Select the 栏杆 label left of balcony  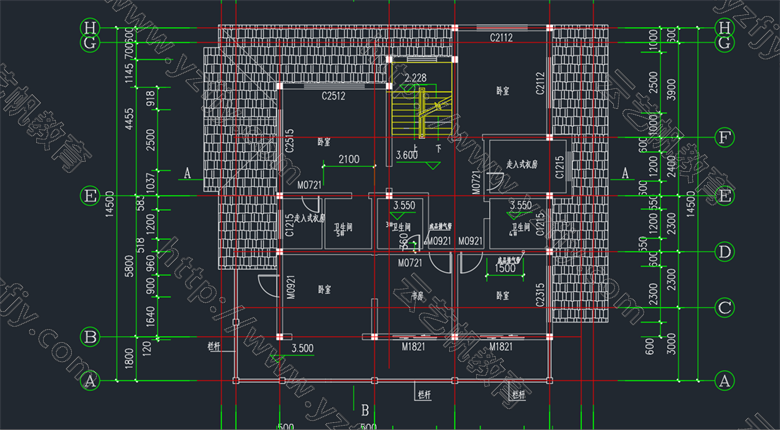[x=214, y=347]
